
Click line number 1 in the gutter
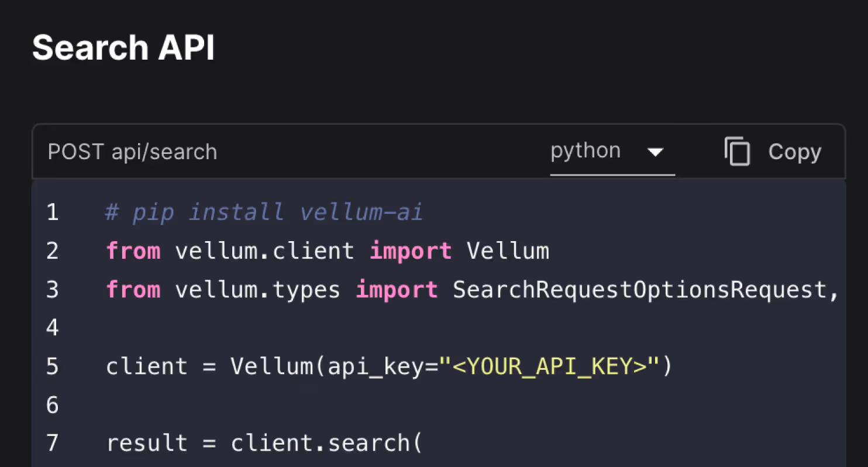coord(53,212)
